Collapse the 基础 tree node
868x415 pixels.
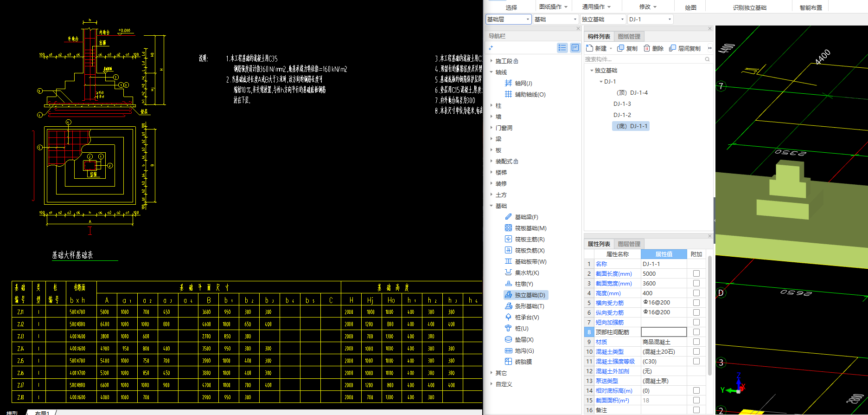491,206
